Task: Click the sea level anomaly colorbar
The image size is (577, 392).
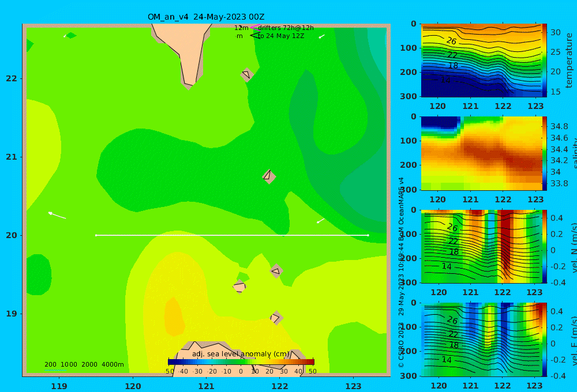Action: tap(241, 361)
